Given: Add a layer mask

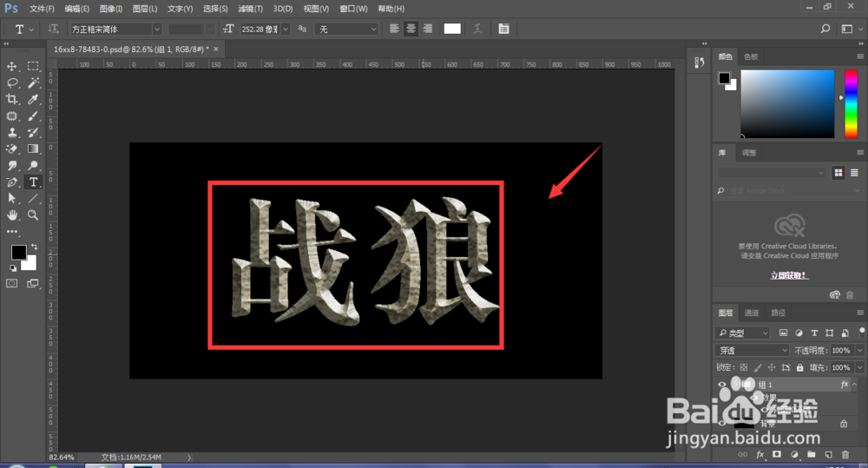Looking at the screenshot, I should (777, 455).
